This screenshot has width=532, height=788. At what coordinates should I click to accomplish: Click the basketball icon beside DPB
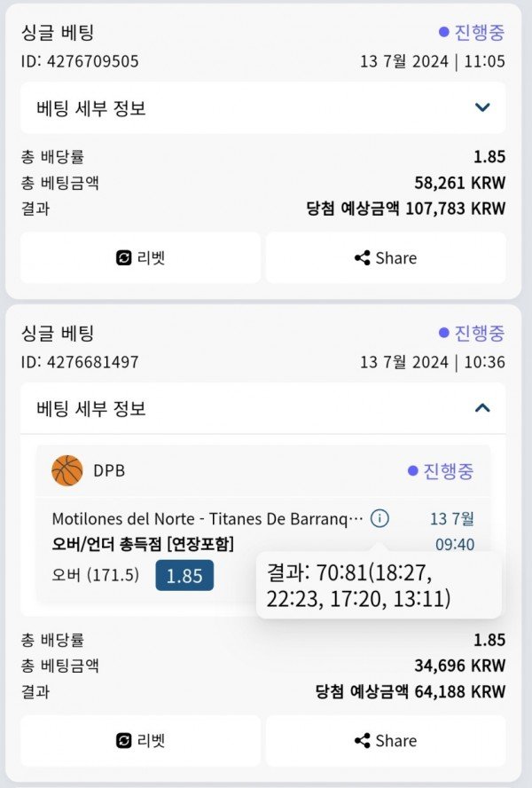tap(67, 471)
